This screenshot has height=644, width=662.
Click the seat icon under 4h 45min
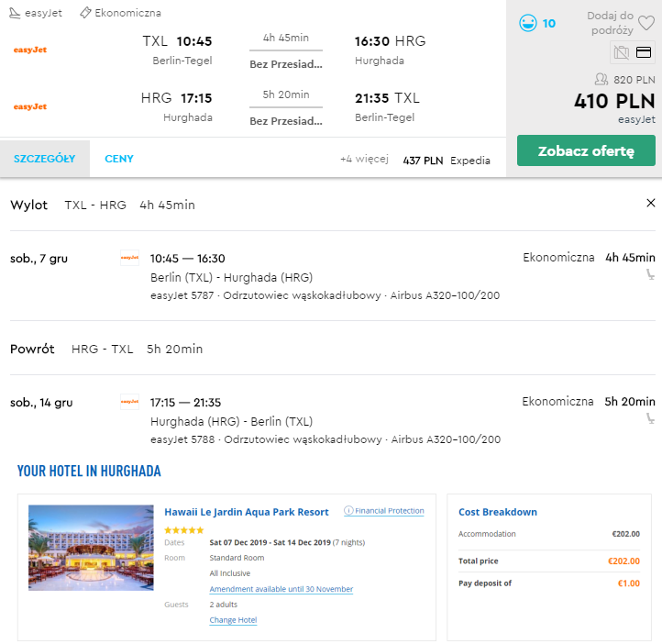click(x=650, y=273)
